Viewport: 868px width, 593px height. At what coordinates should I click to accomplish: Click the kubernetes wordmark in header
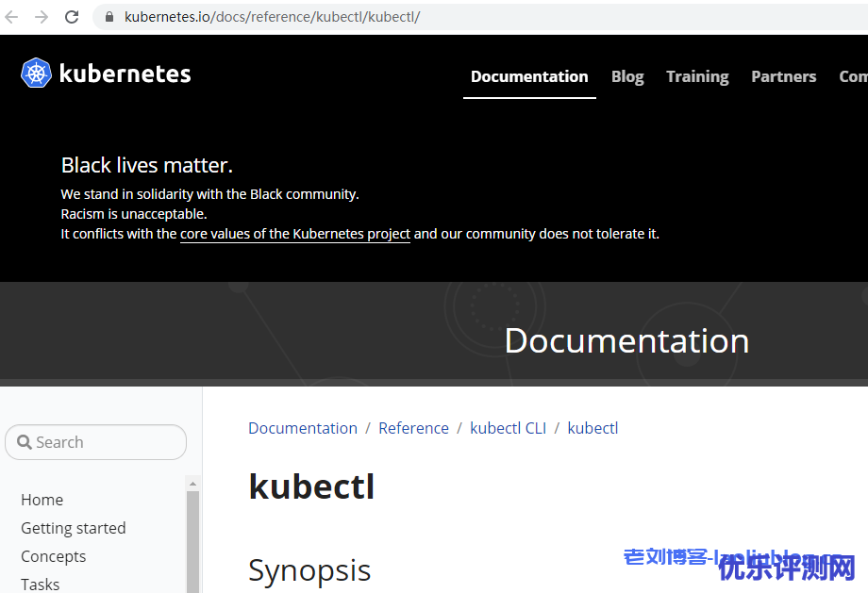[x=125, y=74]
